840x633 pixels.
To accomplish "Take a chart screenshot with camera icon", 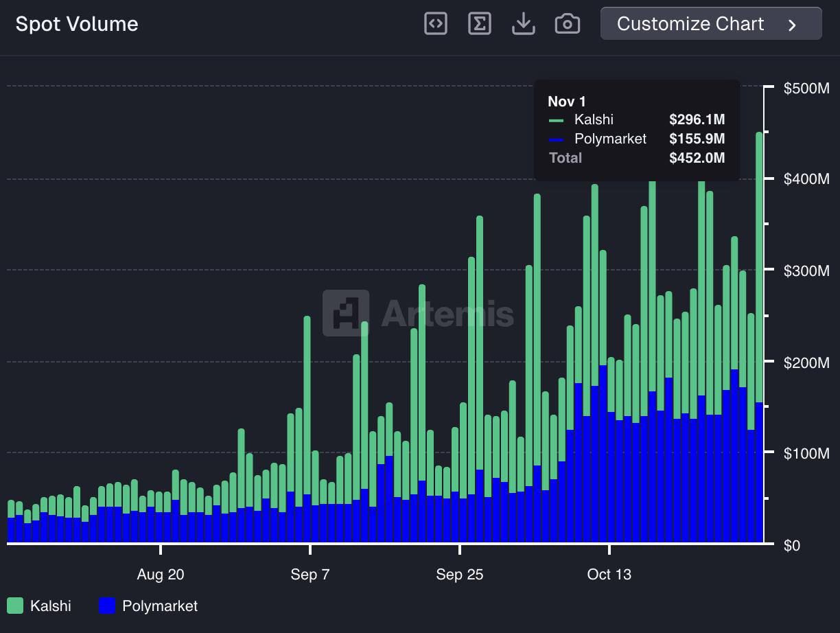I will tap(568, 24).
